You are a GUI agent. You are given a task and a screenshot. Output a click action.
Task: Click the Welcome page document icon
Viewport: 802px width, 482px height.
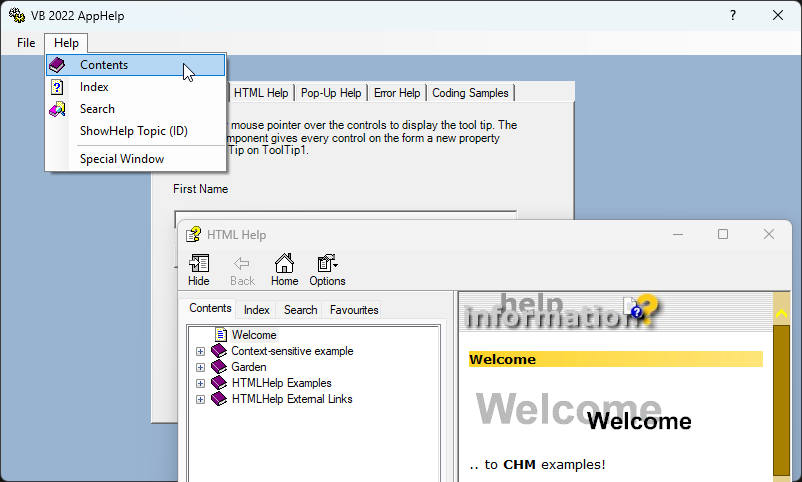click(220, 335)
